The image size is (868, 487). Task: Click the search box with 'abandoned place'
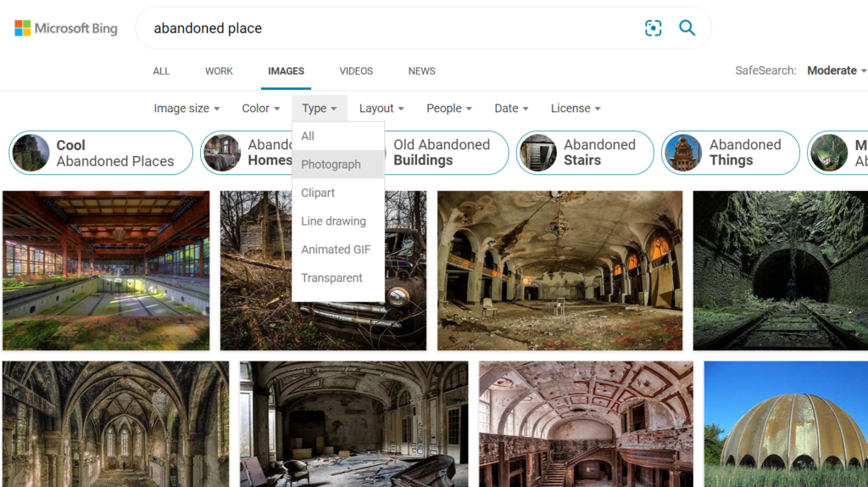coord(390,29)
